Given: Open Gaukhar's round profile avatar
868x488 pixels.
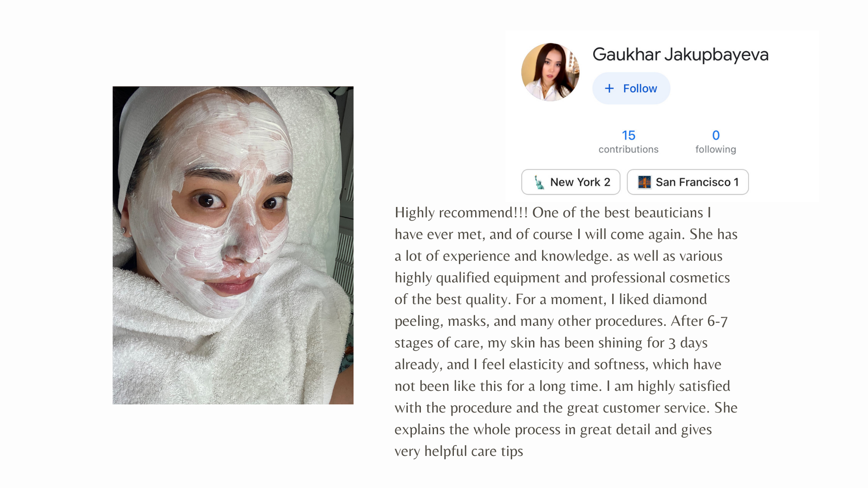Looking at the screenshot, I should coord(550,72).
